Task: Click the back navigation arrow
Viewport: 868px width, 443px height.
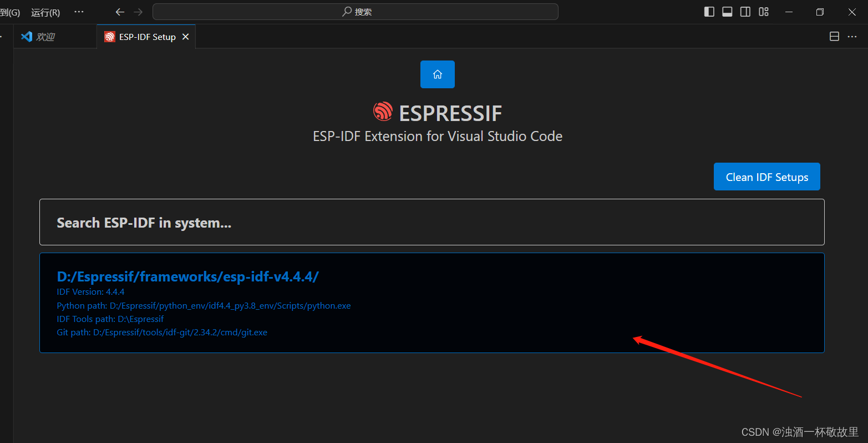Action: (119, 12)
